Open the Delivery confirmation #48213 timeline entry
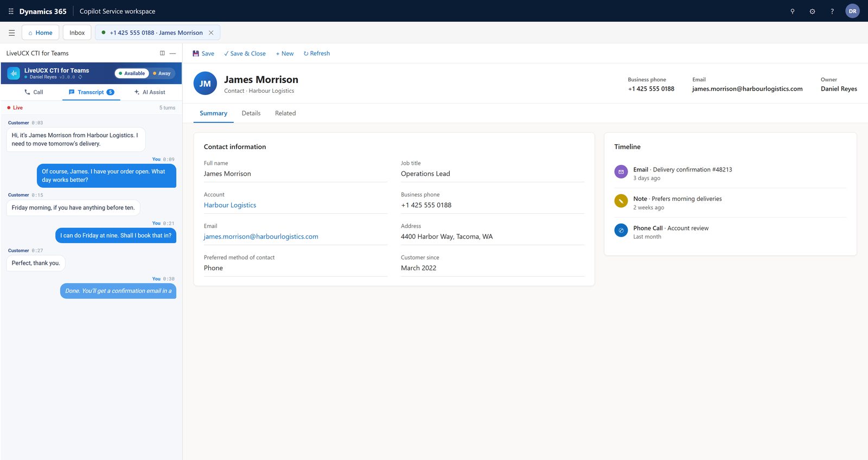 click(x=682, y=170)
